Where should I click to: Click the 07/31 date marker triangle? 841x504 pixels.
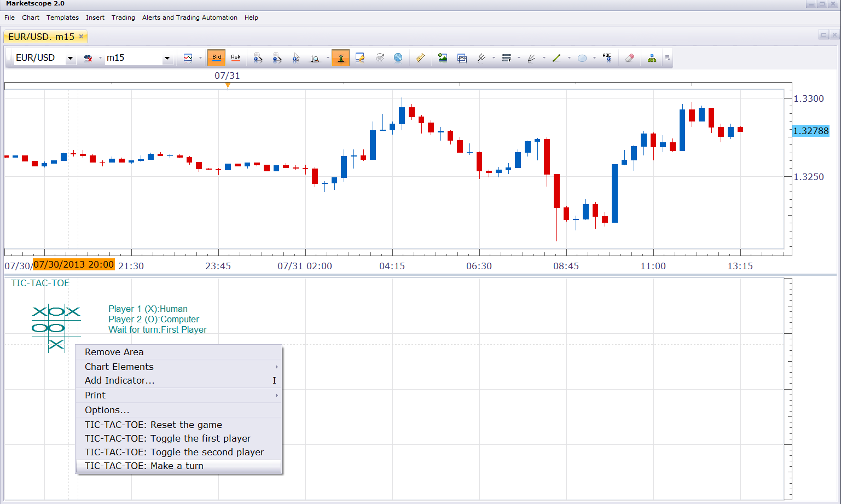pyautogui.click(x=228, y=85)
